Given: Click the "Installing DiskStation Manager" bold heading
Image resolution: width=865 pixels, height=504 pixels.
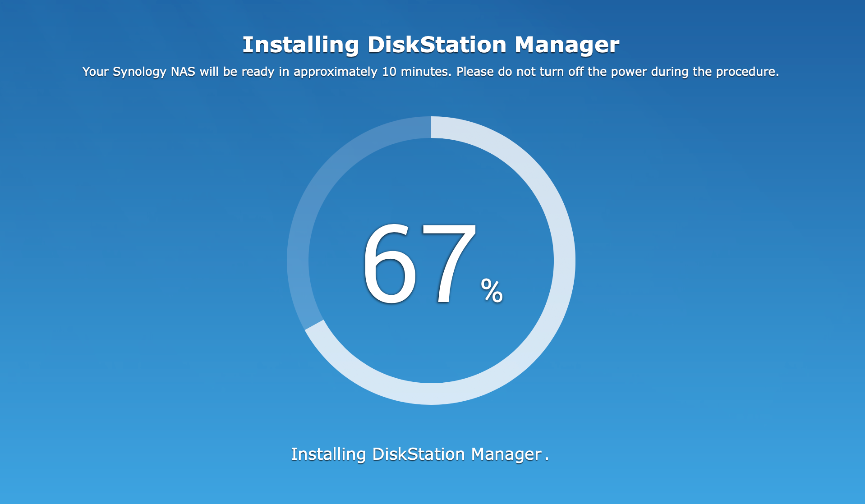Looking at the screenshot, I should [x=431, y=45].
